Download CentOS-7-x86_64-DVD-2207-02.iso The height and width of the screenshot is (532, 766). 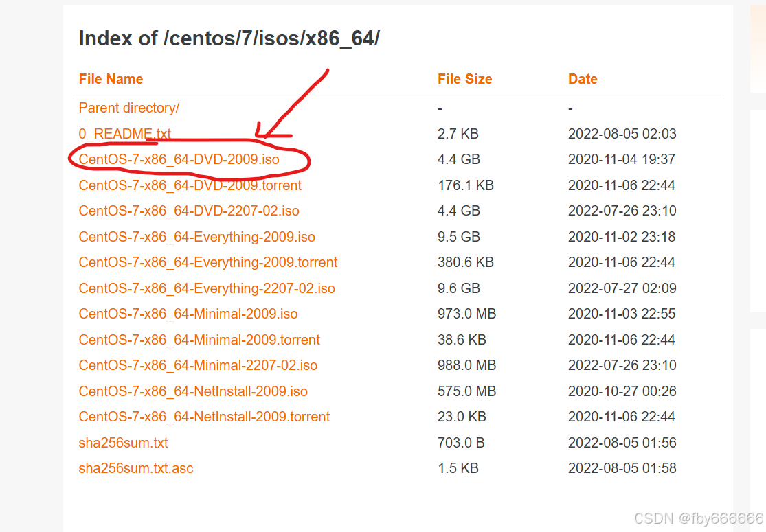click(188, 211)
